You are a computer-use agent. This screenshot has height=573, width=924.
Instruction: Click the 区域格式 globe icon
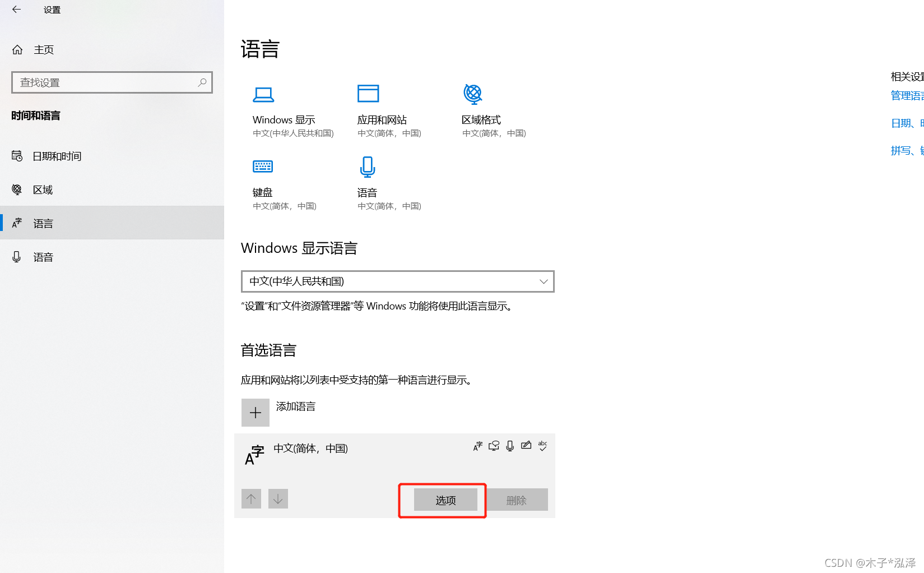pos(473,94)
